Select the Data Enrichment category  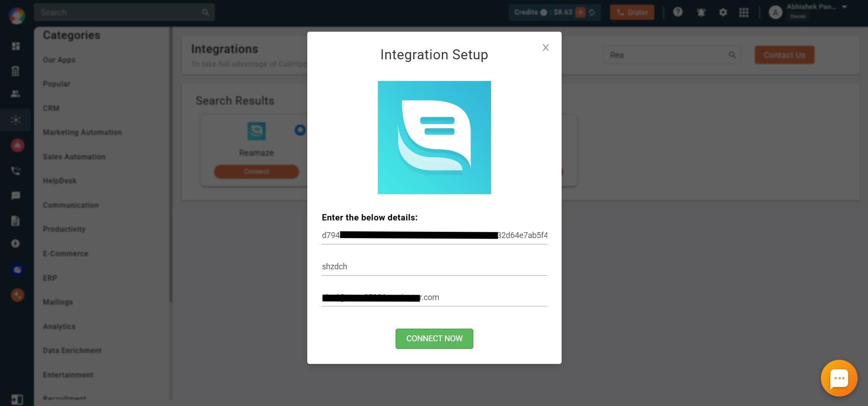coord(72,350)
